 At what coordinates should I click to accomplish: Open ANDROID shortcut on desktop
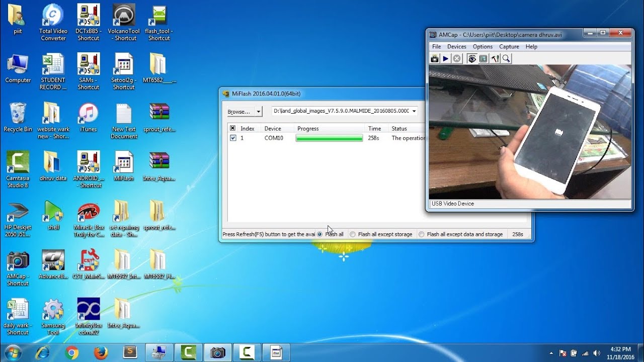(89, 169)
